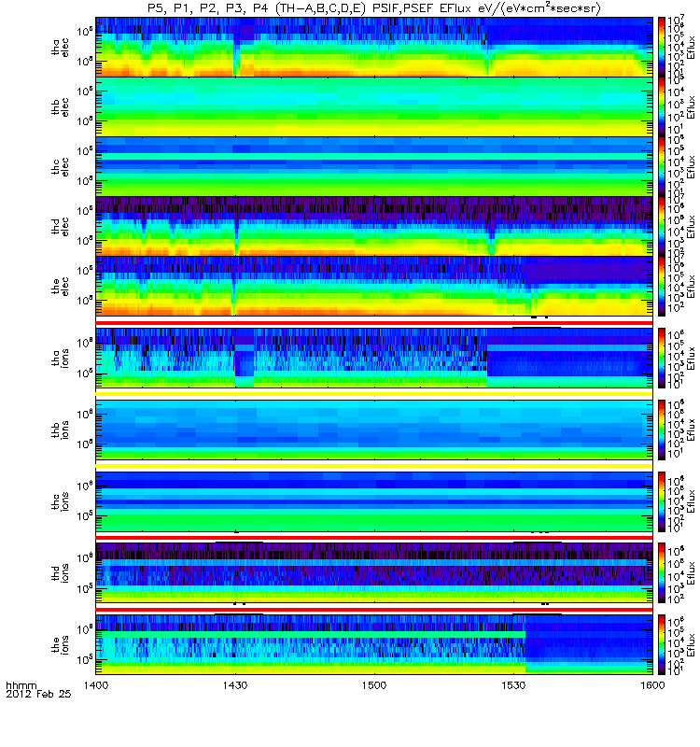Click the Eflux label beside thc elec colorbar
This screenshot has height=747, width=700.
[x=691, y=167]
